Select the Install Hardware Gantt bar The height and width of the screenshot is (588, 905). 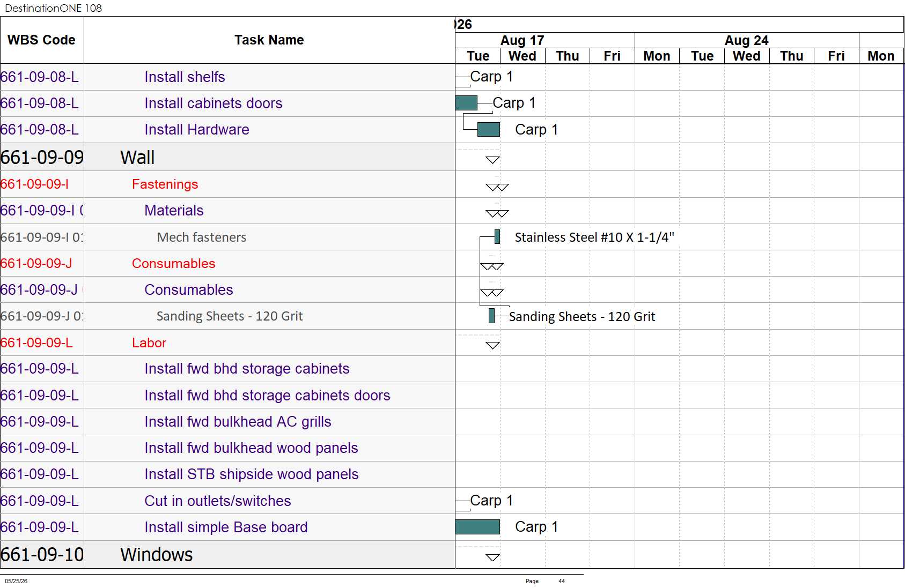click(488, 129)
